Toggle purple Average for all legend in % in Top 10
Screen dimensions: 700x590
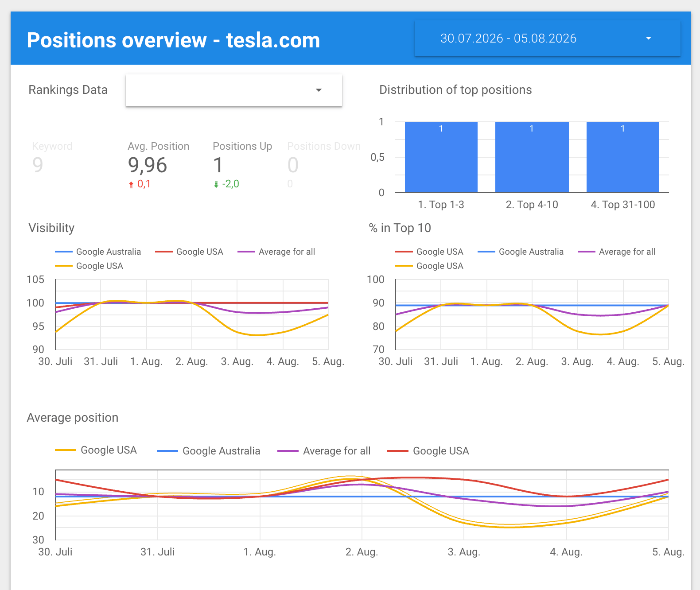(617, 252)
